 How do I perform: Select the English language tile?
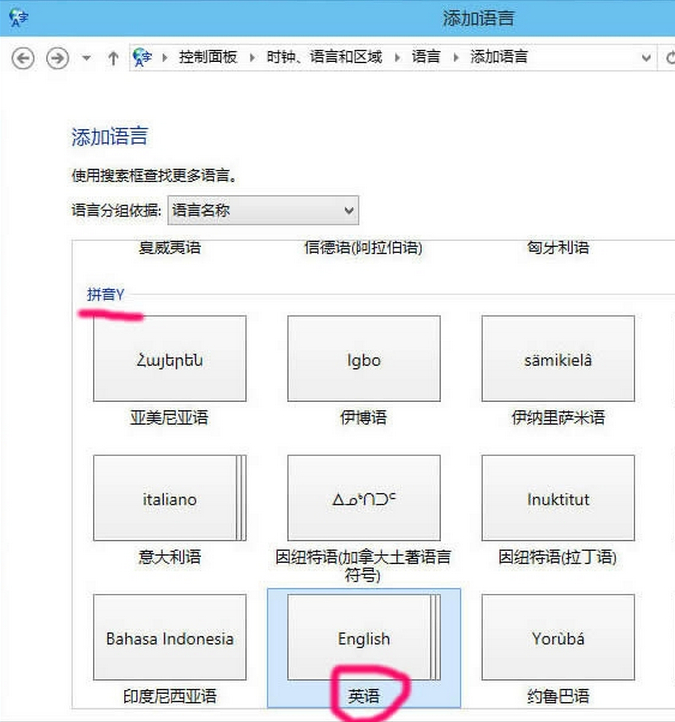click(363, 638)
